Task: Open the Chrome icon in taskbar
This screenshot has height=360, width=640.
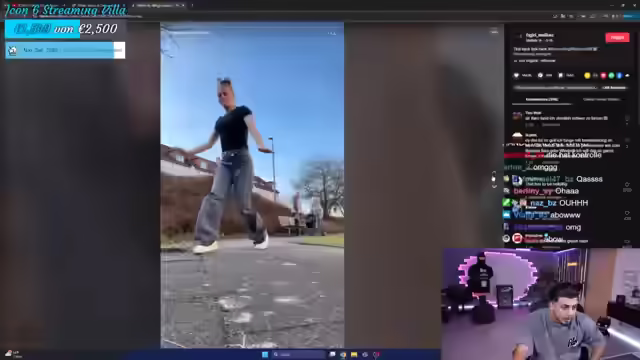Action: (343, 355)
